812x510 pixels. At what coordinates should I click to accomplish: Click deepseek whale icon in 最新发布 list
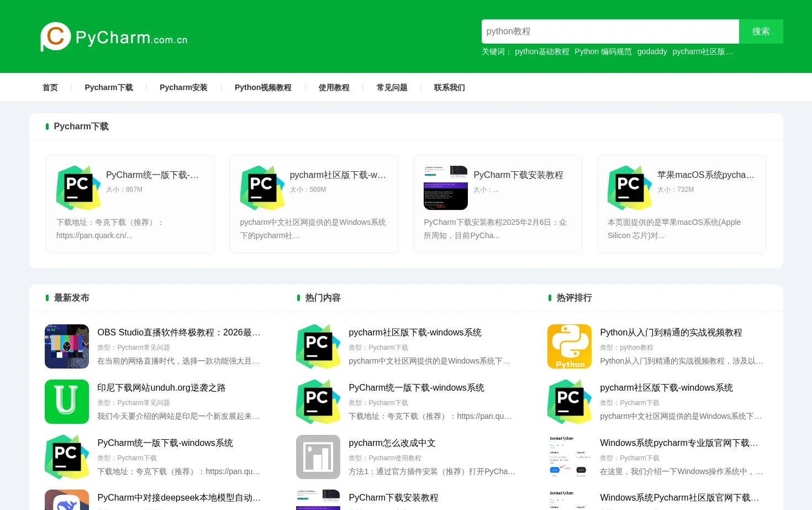67,500
